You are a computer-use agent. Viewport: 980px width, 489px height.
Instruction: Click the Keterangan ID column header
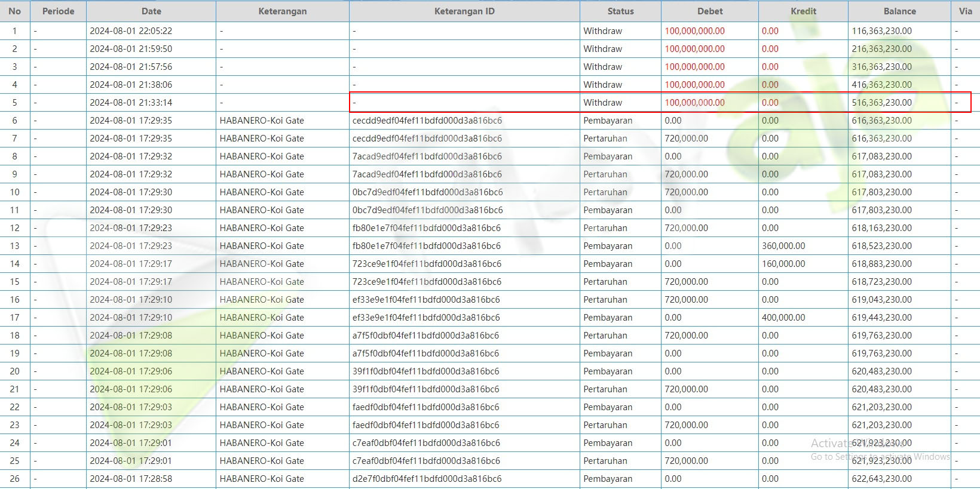tap(464, 11)
